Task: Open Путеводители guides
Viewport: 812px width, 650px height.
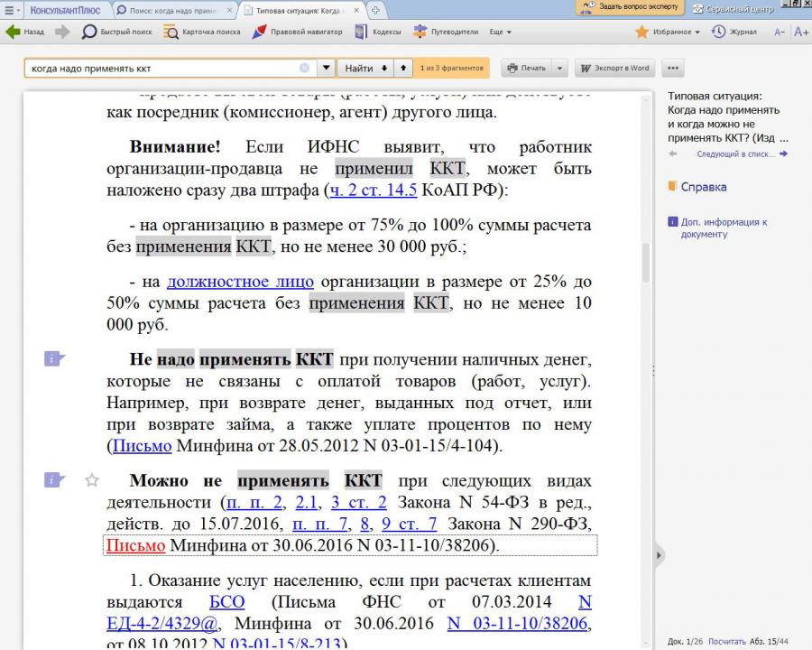Action: (446, 32)
